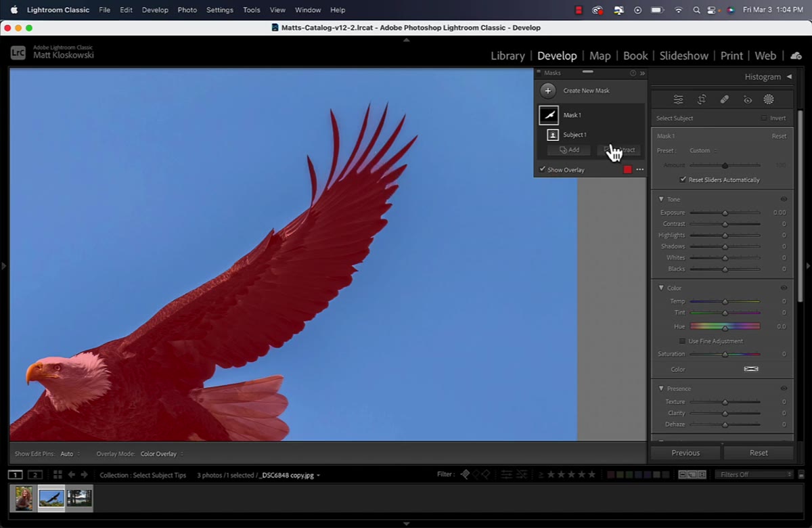Viewport: 812px width, 528px height.
Task: Switch to grid view icon in filmstrip
Action: 58,475
